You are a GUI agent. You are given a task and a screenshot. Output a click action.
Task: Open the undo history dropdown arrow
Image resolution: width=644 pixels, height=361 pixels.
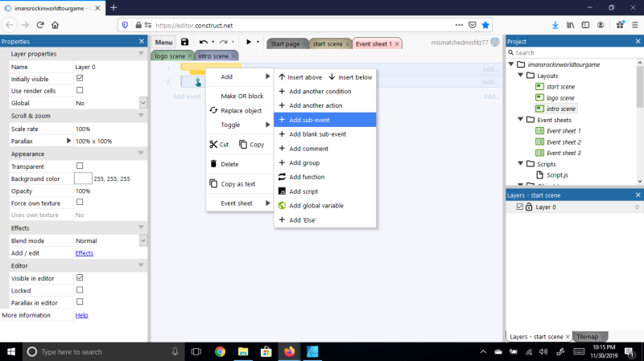point(213,42)
